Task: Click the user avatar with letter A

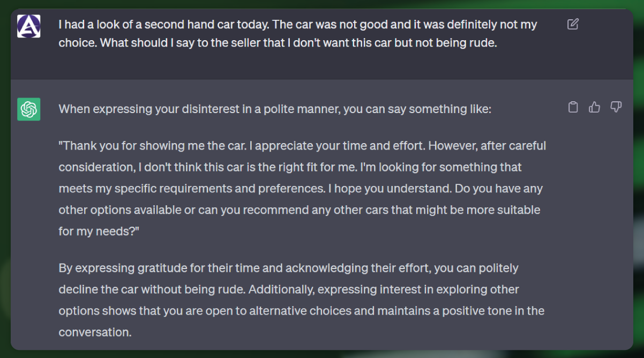Action: (x=28, y=26)
